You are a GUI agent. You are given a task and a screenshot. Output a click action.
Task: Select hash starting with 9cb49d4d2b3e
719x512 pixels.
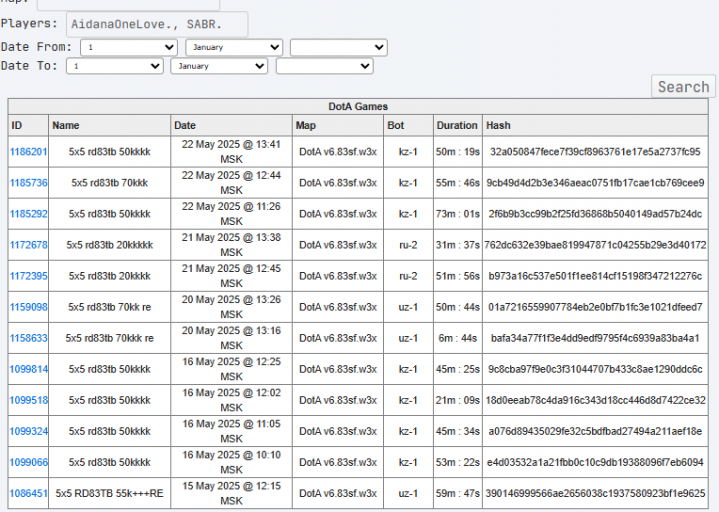point(595,183)
